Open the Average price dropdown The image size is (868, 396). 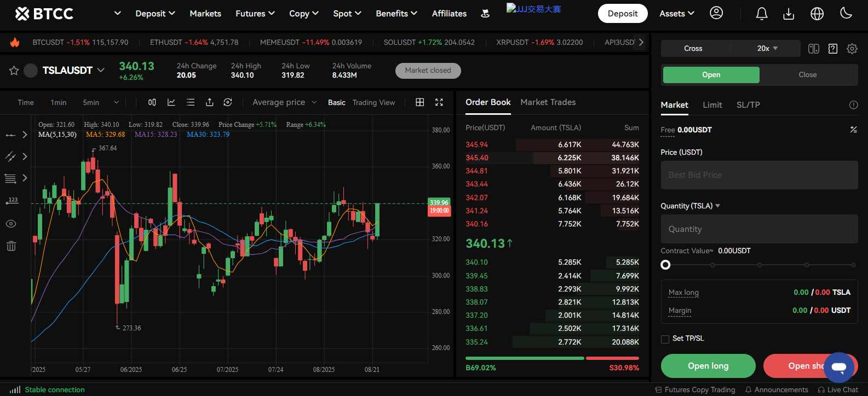tap(284, 102)
